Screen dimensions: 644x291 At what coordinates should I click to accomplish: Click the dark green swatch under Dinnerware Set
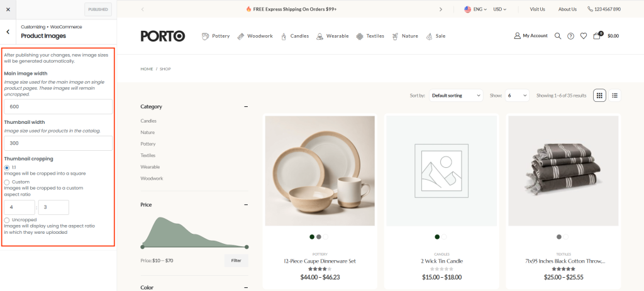[312, 237]
